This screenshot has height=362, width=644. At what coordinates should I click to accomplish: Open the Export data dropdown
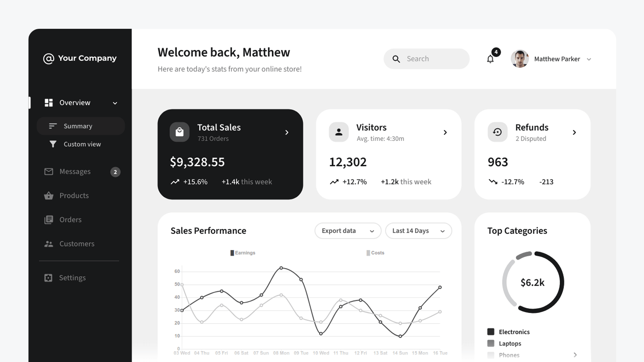pyautogui.click(x=347, y=230)
